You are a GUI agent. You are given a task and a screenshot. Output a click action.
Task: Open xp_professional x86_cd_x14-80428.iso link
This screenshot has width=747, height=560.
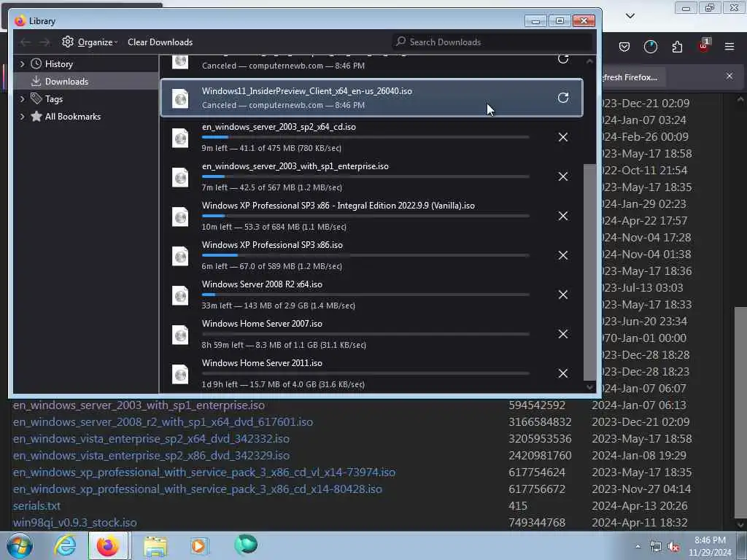point(197,489)
